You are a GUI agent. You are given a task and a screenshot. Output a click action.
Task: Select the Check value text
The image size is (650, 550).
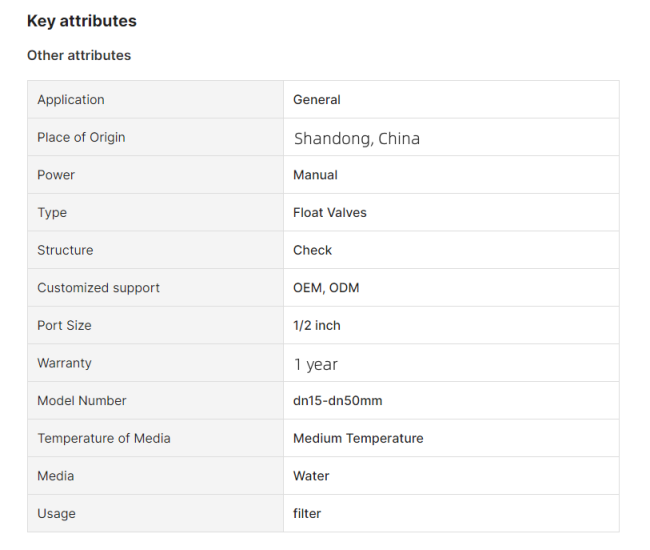coord(313,250)
